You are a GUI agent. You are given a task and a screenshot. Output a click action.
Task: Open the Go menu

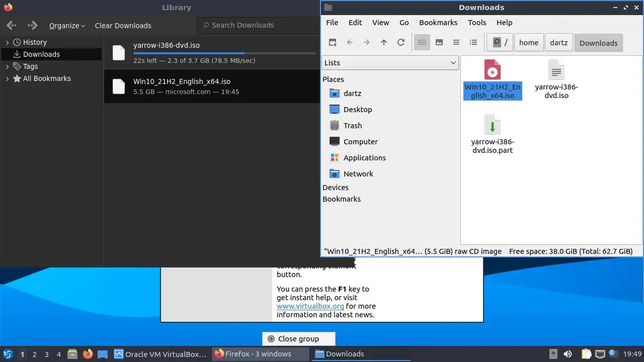[404, 23]
